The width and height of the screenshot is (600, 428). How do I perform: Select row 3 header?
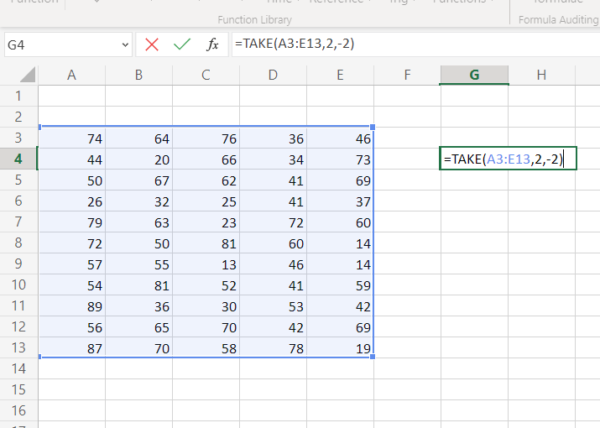18,138
